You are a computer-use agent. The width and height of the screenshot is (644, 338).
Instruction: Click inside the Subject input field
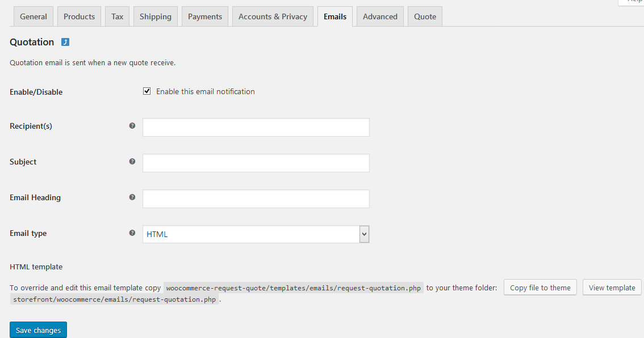coord(256,163)
